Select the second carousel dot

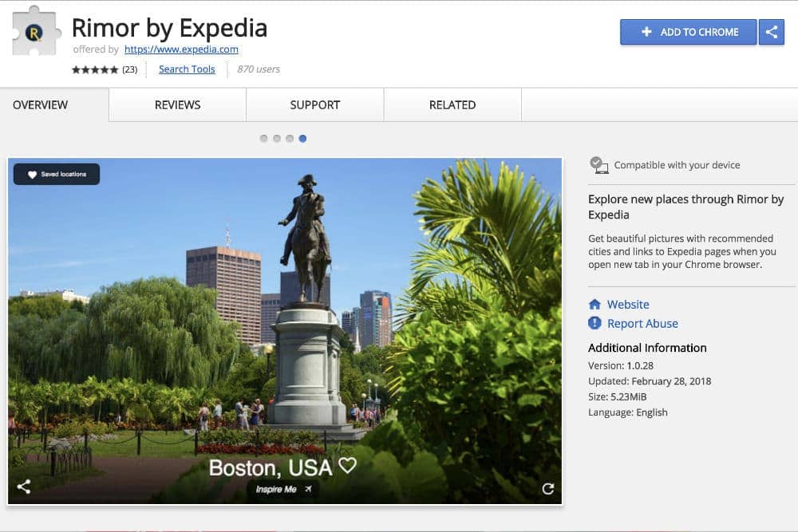pos(277,138)
